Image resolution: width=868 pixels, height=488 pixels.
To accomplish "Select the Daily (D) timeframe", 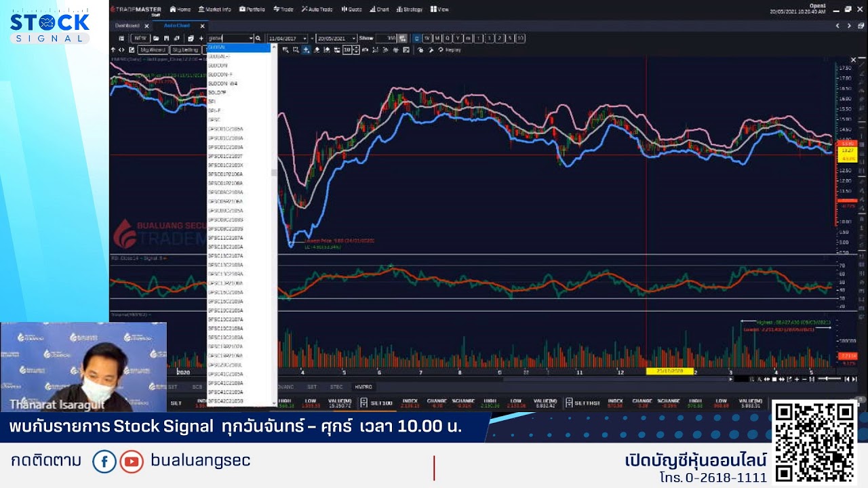I will [417, 39].
